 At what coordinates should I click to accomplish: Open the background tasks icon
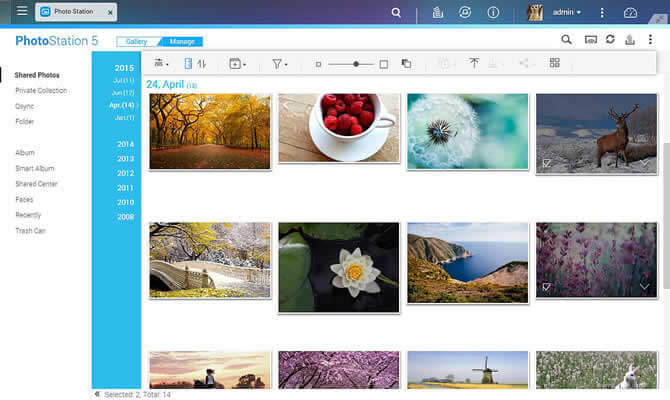pos(438,13)
